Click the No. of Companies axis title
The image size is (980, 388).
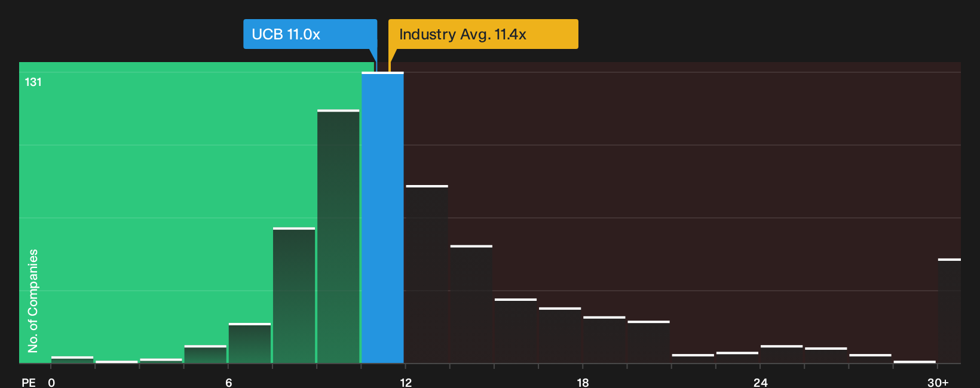33,300
